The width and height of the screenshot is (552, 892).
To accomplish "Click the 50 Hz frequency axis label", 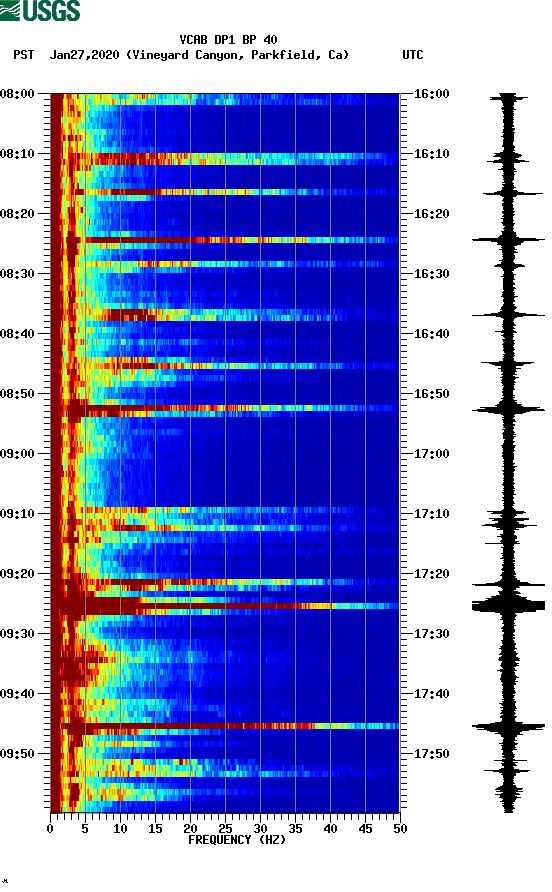I will tap(400, 829).
